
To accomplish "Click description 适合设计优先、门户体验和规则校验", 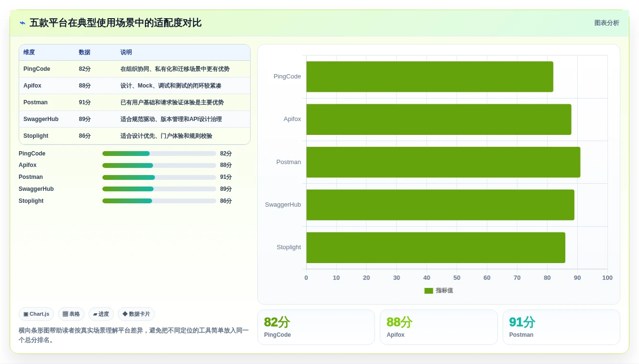I will (166, 136).
